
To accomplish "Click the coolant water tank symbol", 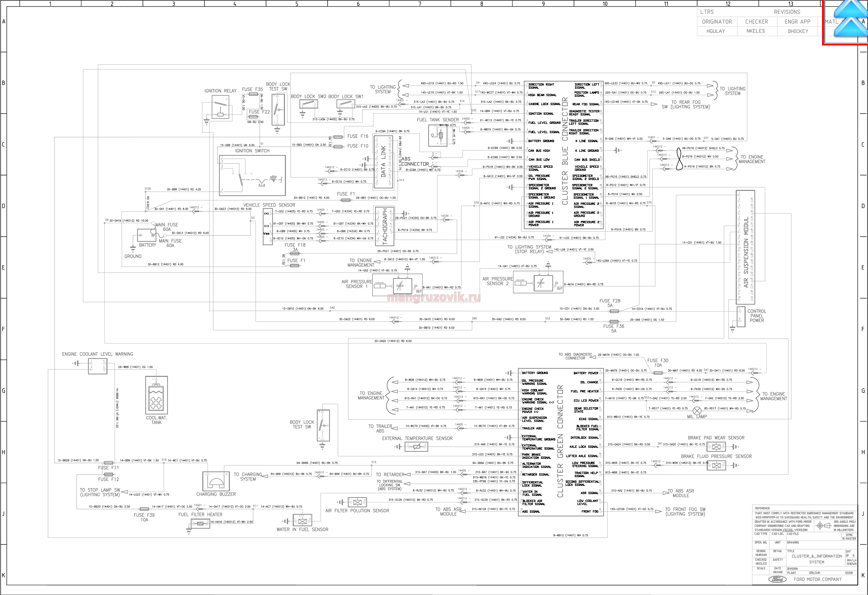I will point(157,395).
